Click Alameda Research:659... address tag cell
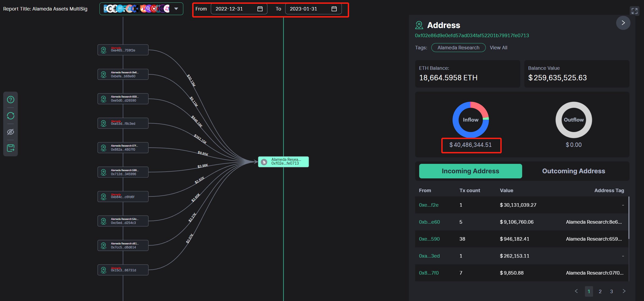The width and height of the screenshot is (644, 301). pos(594,239)
